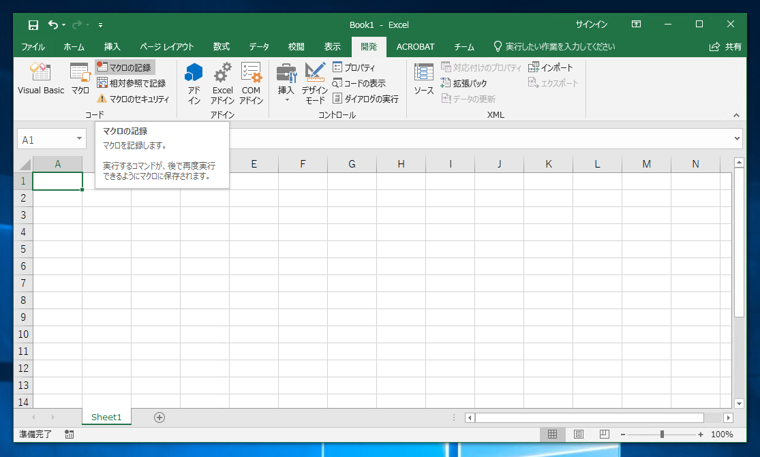Switch to Page Break Preview
Viewport: 760px width, 457px height.
point(604,434)
